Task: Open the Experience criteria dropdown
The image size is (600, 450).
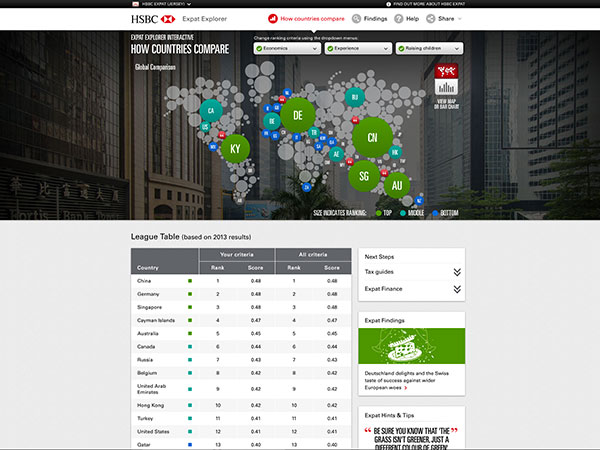Action: pos(355,48)
